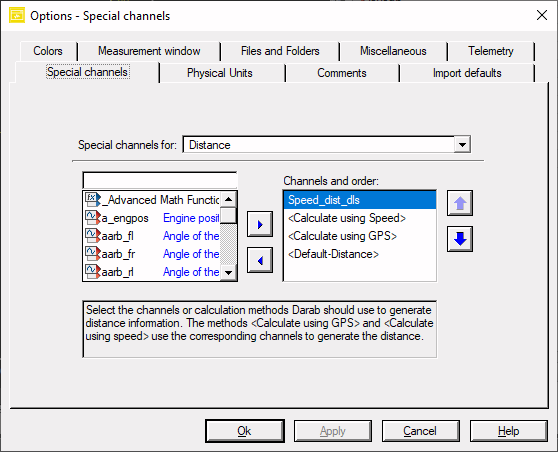Click the Cancel button

point(420,431)
